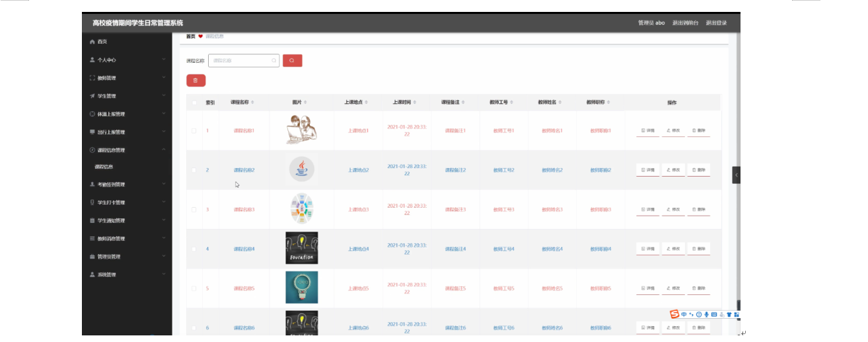Open 详情 for row 课程名称4

[647, 249]
